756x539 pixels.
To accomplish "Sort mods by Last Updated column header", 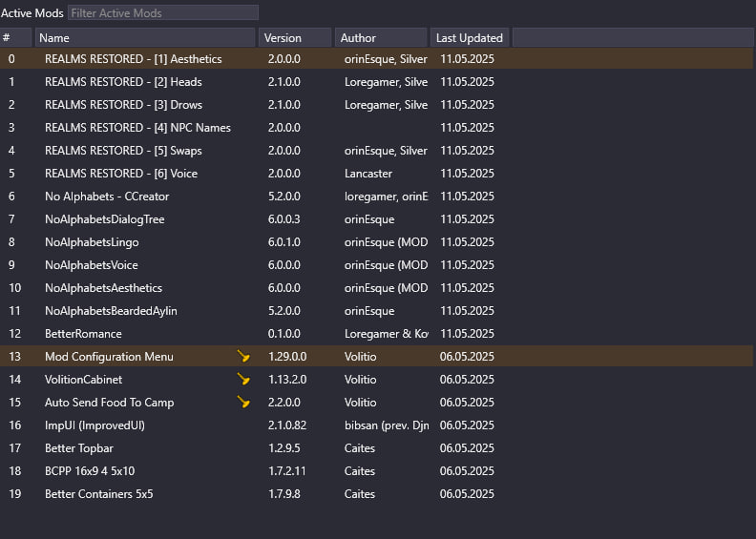I will pyautogui.click(x=470, y=37).
